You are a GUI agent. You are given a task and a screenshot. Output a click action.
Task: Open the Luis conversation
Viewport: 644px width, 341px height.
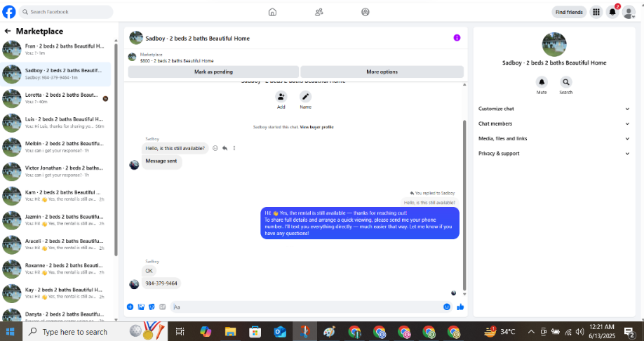56,122
